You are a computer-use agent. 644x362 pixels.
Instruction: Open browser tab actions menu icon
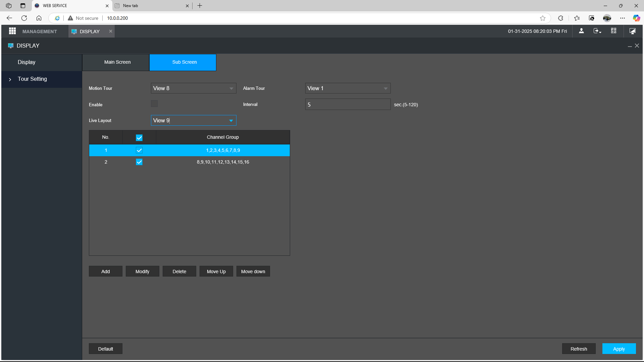tap(23, 6)
